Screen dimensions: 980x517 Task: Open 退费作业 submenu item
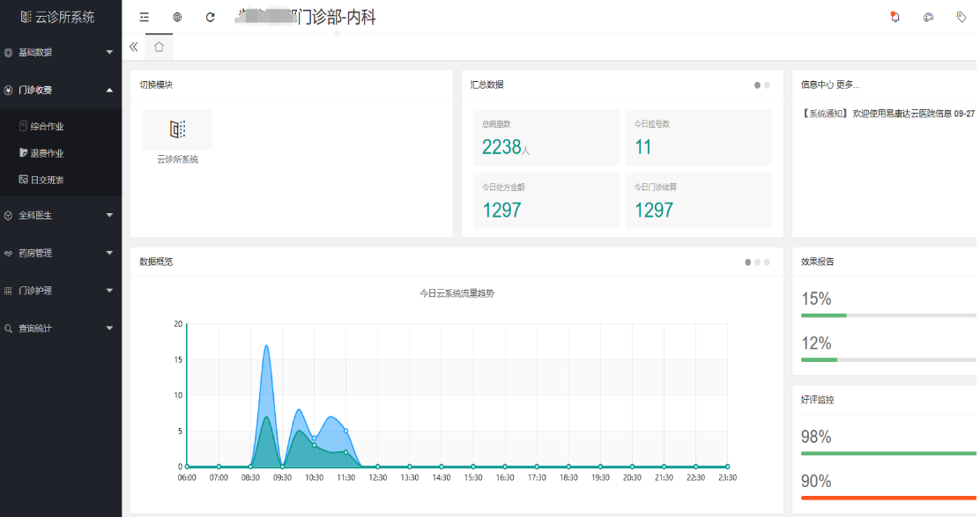click(x=47, y=153)
